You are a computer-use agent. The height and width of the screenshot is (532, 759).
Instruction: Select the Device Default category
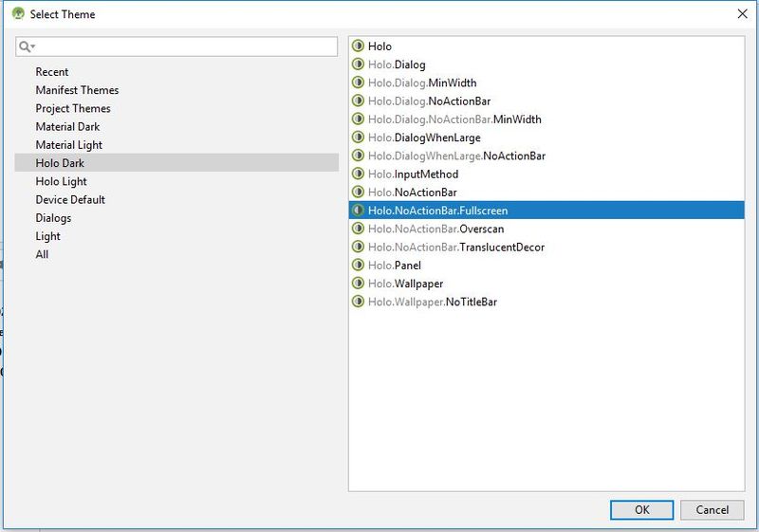point(176,200)
